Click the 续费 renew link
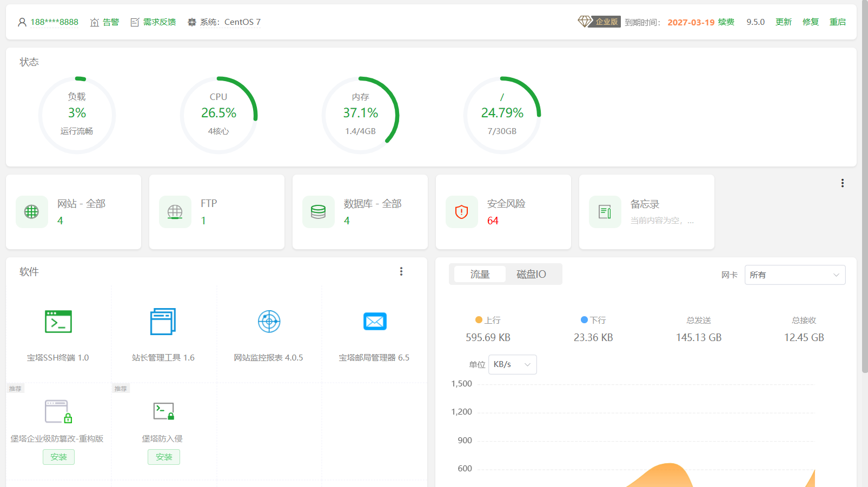The image size is (868, 487). 726,22
